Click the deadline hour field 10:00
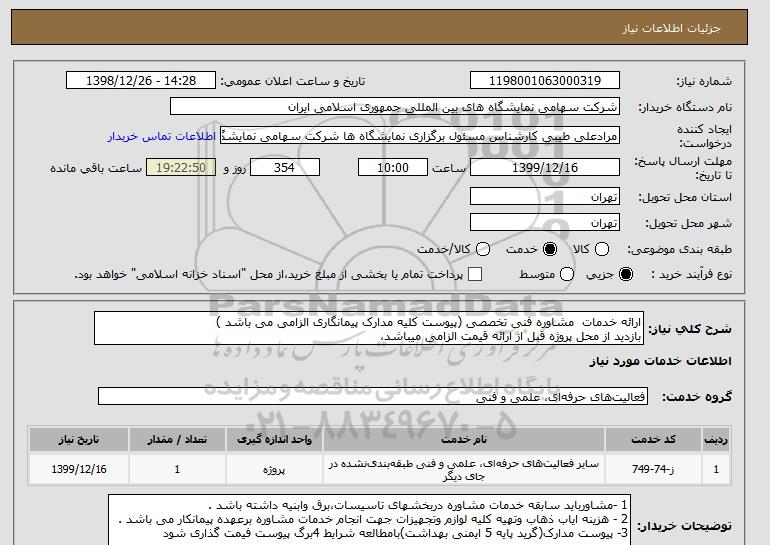This screenshot has height=545, width=770. pos(393,167)
